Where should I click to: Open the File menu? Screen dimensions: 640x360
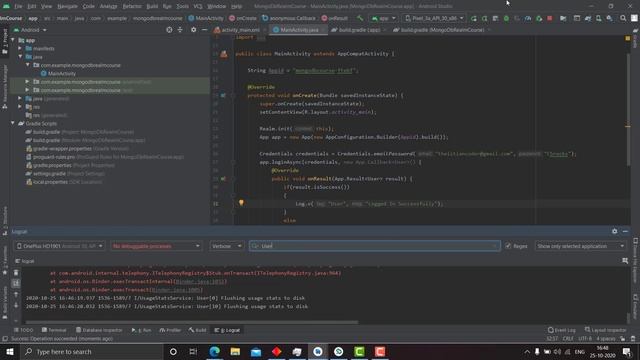[x=18, y=6]
